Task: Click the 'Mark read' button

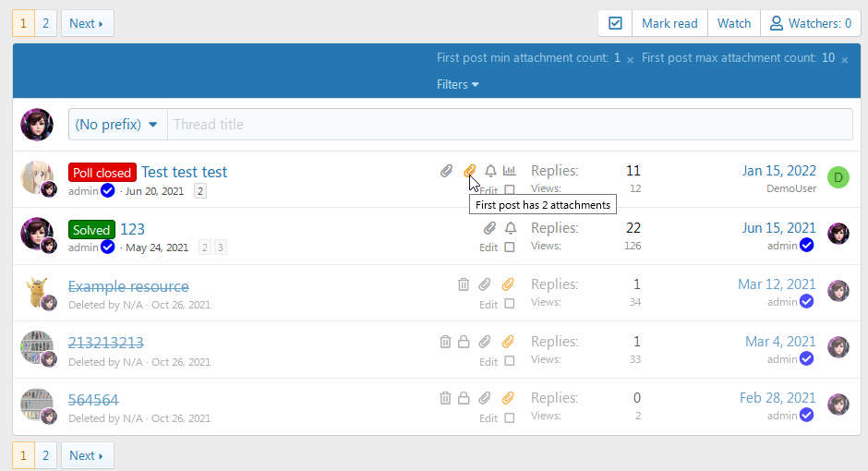Action: [x=669, y=23]
